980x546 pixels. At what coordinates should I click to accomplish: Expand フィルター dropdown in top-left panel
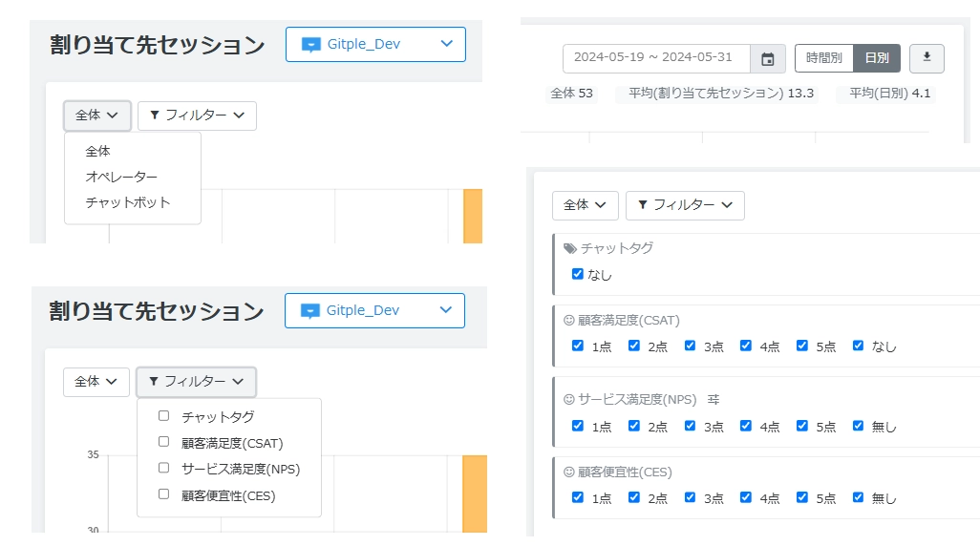pos(197,115)
